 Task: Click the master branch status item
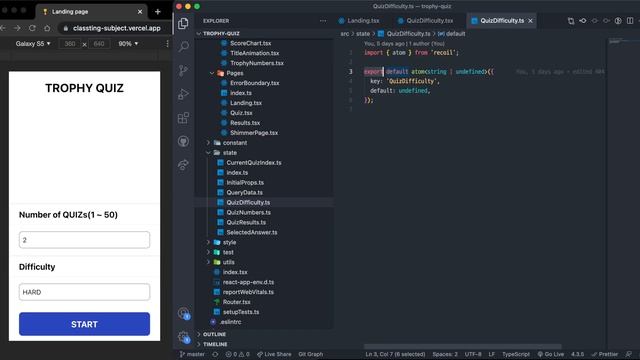(192, 354)
